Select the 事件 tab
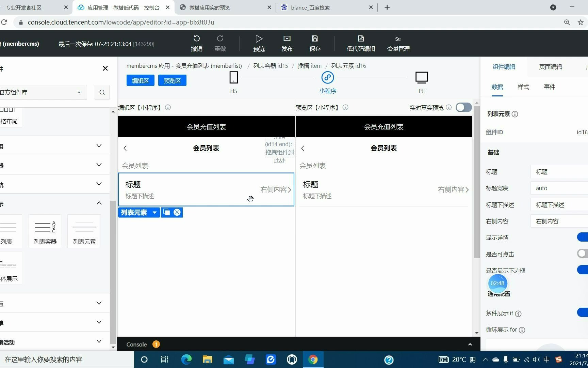 click(x=550, y=87)
